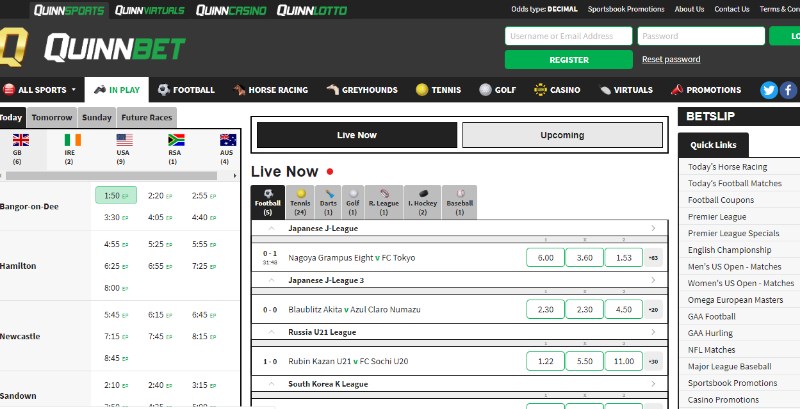The image size is (800, 409).
Task: Go to Greyhounds in navigation
Action: (x=362, y=90)
